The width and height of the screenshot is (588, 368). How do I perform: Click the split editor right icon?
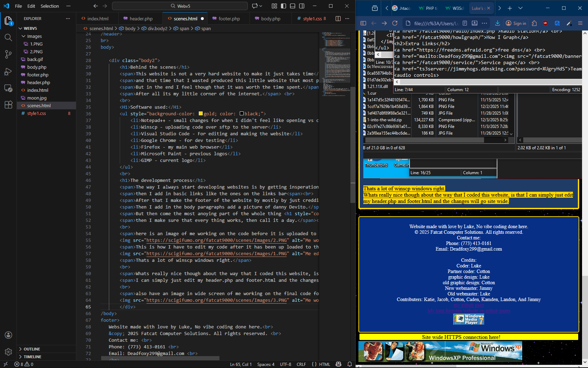(338, 19)
